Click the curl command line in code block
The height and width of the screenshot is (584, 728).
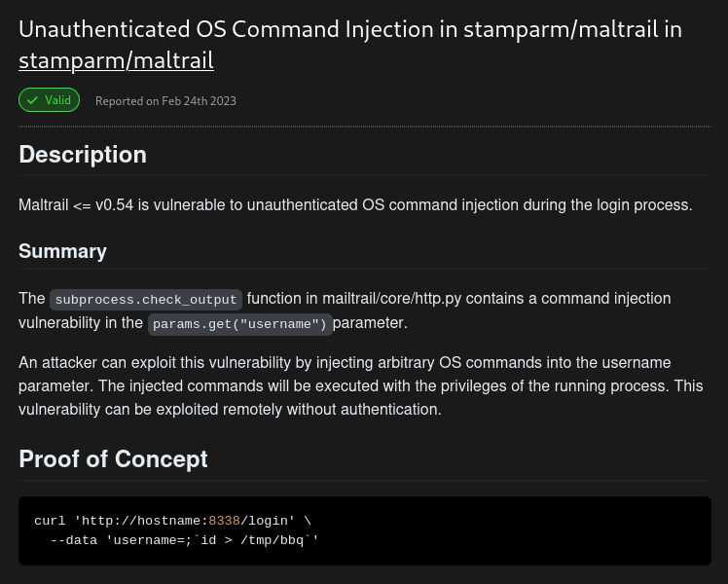tap(172, 521)
